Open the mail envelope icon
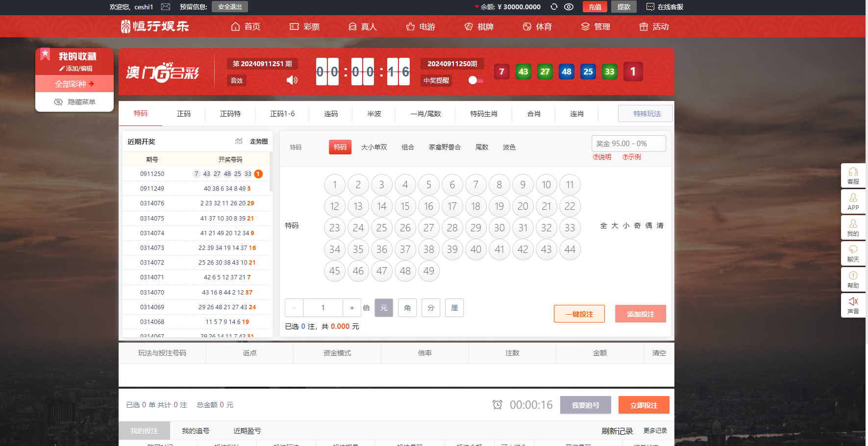The width and height of the screenshot is (868, 446). [166, 7]
